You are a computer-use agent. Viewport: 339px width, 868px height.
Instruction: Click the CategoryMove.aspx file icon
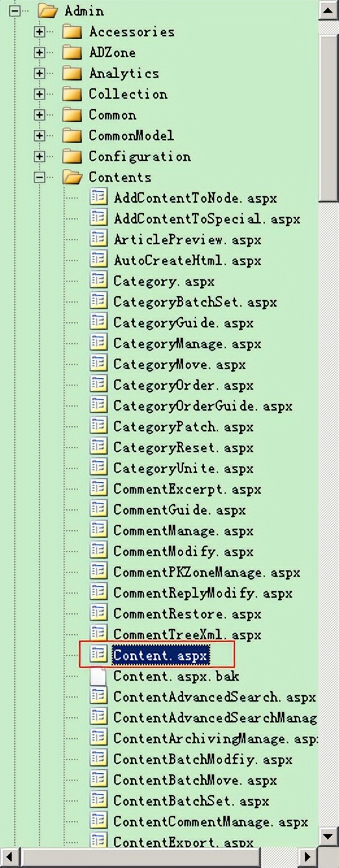[98, 363]
